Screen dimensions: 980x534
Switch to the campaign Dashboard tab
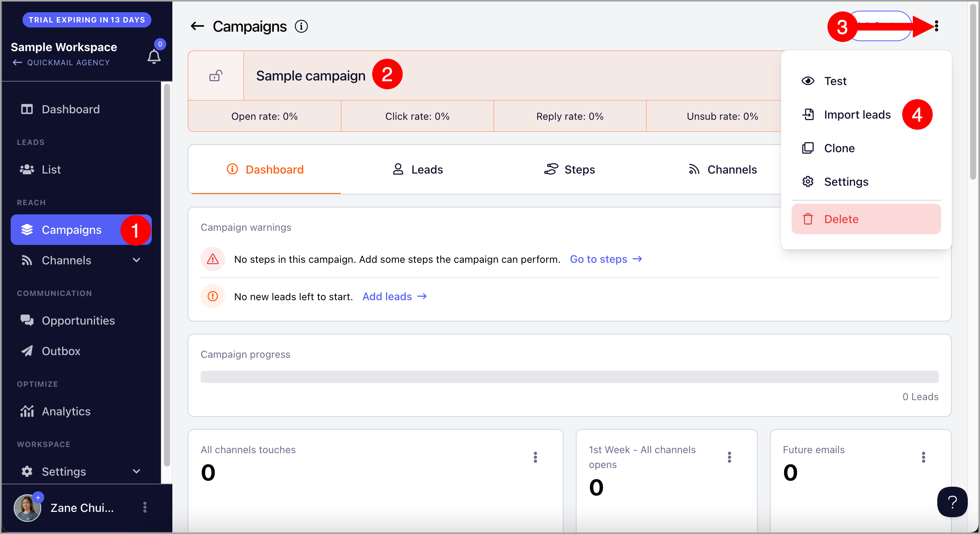265,169
